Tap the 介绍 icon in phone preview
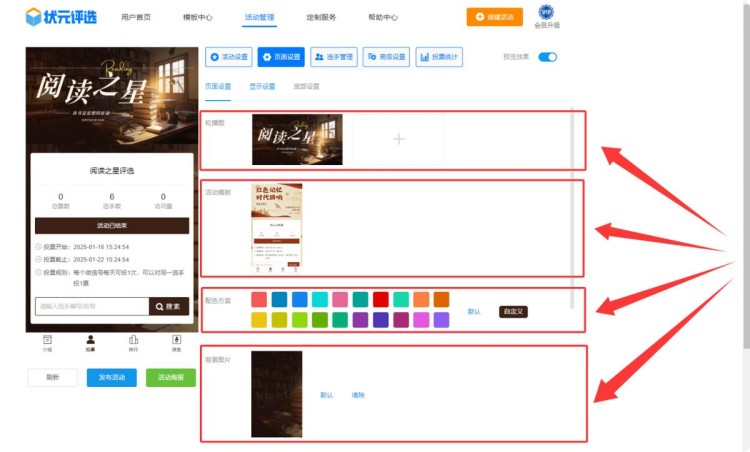Image resolution: width=750 pixels, height=452 pixels. [x=47, y=341]
